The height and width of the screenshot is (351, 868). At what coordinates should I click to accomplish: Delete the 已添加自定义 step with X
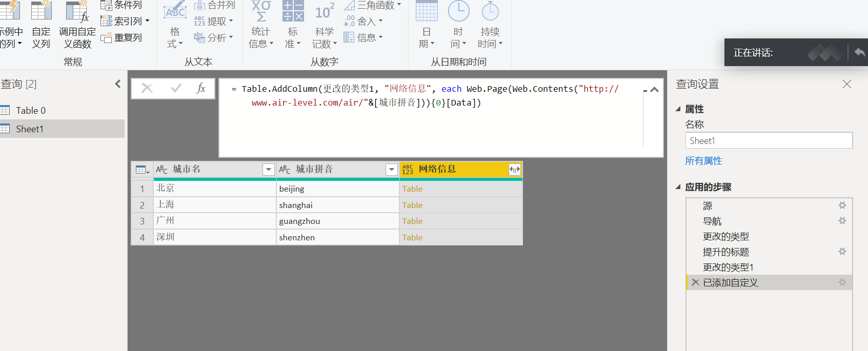(x=695, y=282)
